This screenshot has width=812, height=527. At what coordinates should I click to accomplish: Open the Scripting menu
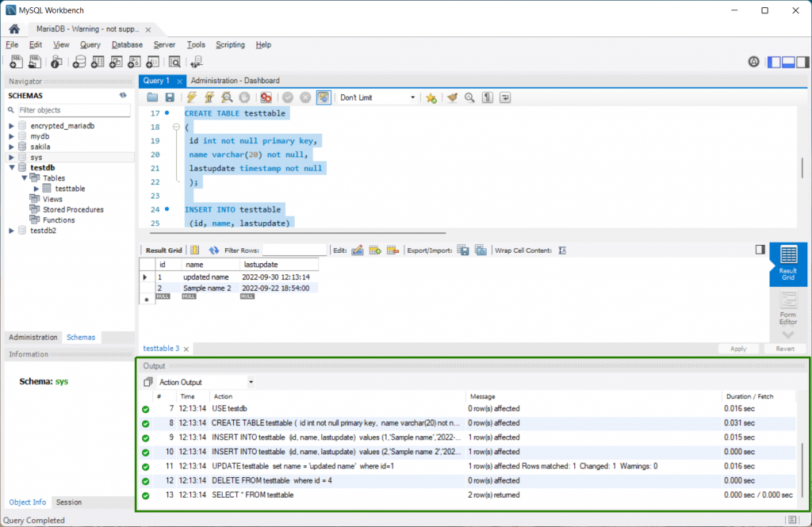click(x=230, y=44)
